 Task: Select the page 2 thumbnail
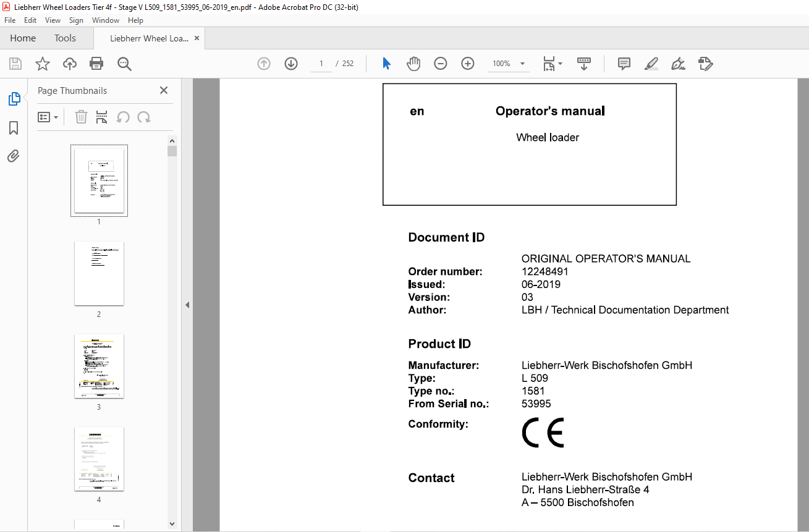pos(99,273)
